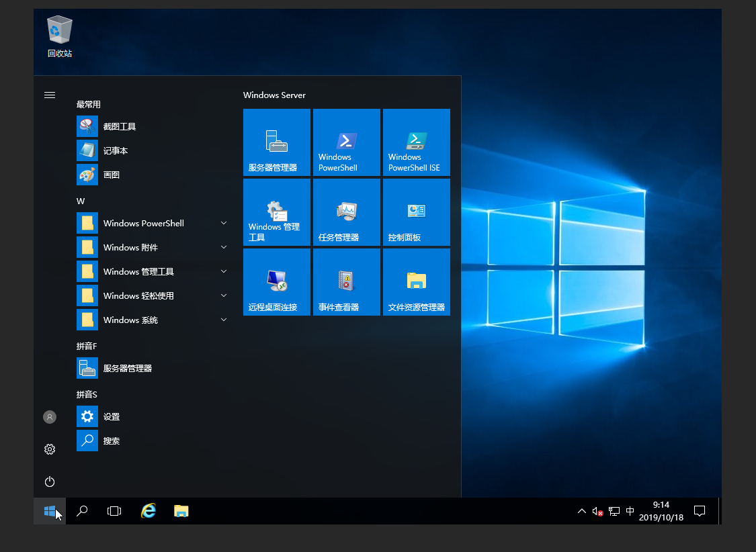Open the 任务管理器 tile
756x552 pixels.
[346, 212]
